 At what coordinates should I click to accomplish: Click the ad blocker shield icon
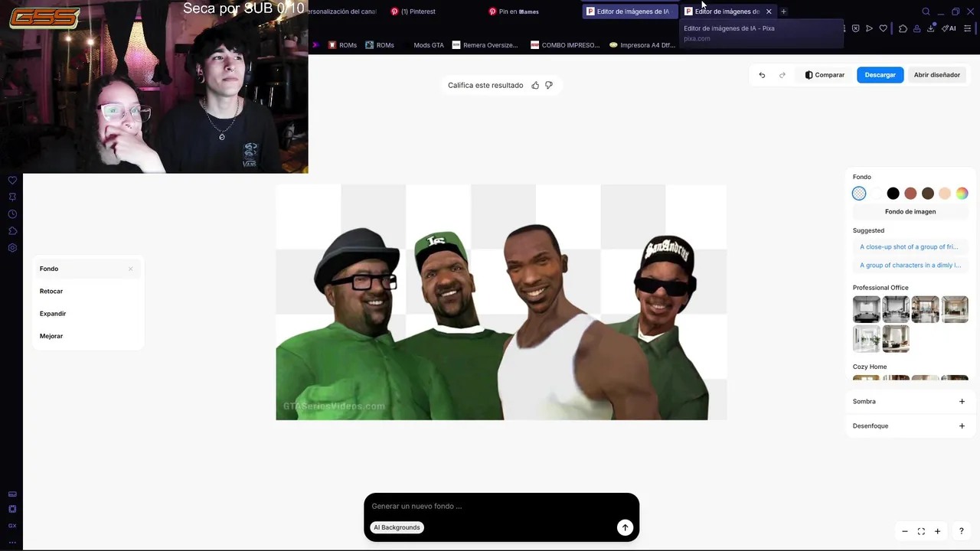coord(855,28)
